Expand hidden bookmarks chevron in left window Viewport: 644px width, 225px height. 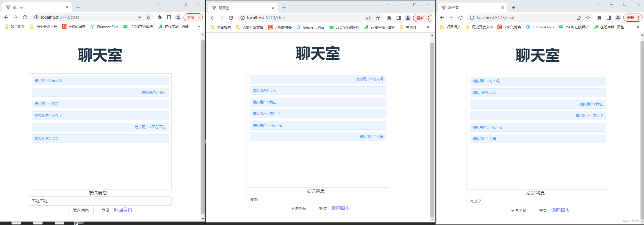199,27
